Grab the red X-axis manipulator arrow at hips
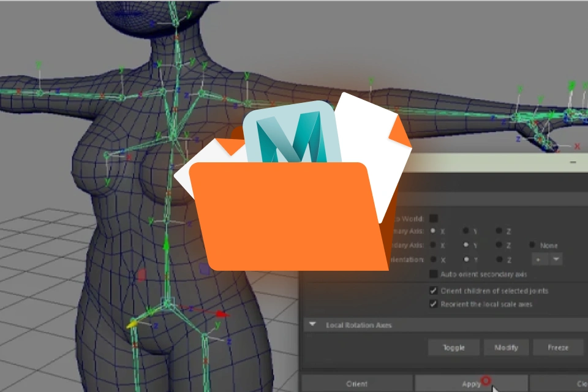This screenshot has width=588, height=392. click(222, 314)
